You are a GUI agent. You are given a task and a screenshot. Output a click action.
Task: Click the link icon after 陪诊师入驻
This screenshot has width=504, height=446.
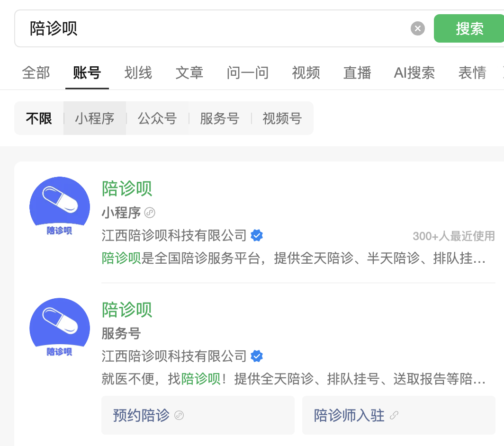point(394,416)
